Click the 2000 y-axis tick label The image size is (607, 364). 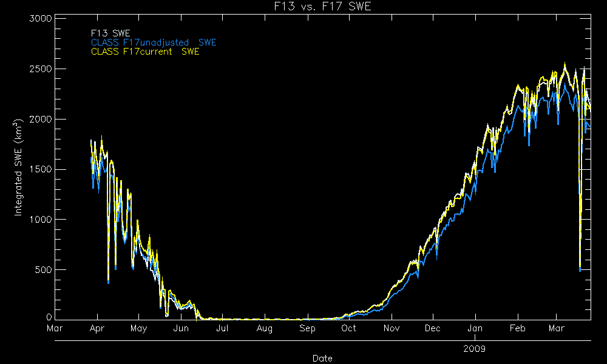40,119
